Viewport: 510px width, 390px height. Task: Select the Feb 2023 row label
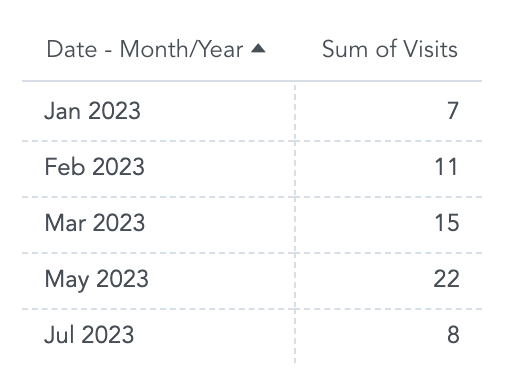[x=95, y=167]
